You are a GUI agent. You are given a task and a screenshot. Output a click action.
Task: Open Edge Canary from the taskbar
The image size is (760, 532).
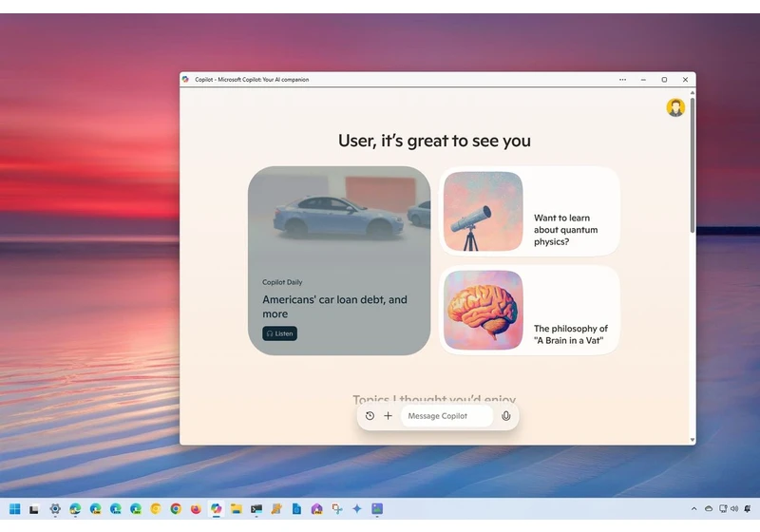pos(96,509)
